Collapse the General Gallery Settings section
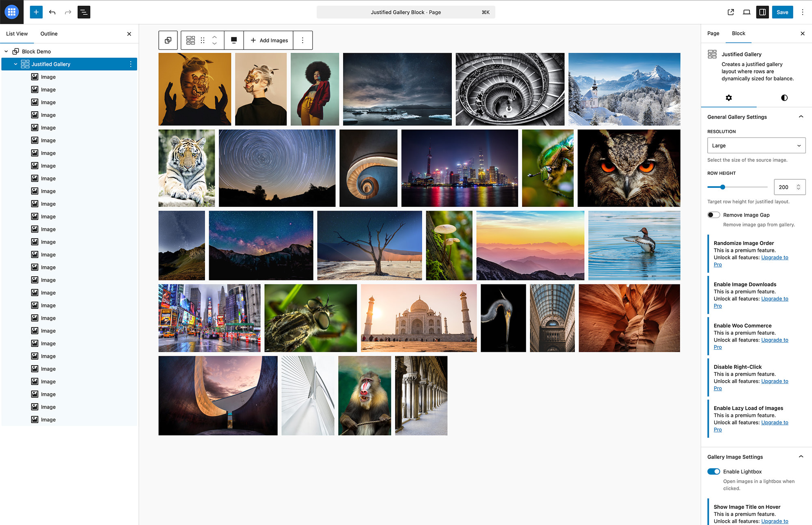This screenshot has width=812, height=525. [x=801, y=116]
